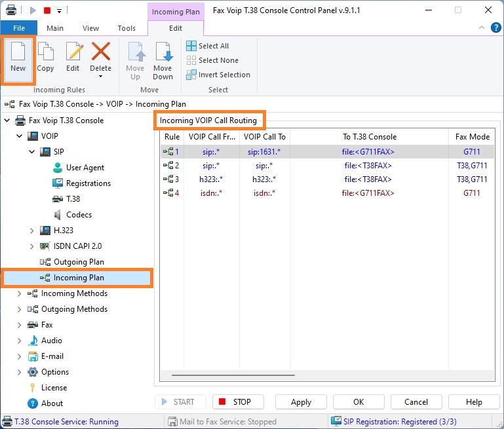Click the printer icon in quick access toolbar
Image resolution: width=504 pixels, height=429 pixels.
(x=11, y=10)
